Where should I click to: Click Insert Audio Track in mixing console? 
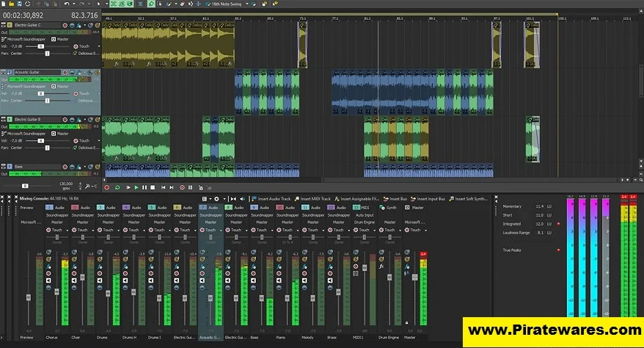pos(271,199)
